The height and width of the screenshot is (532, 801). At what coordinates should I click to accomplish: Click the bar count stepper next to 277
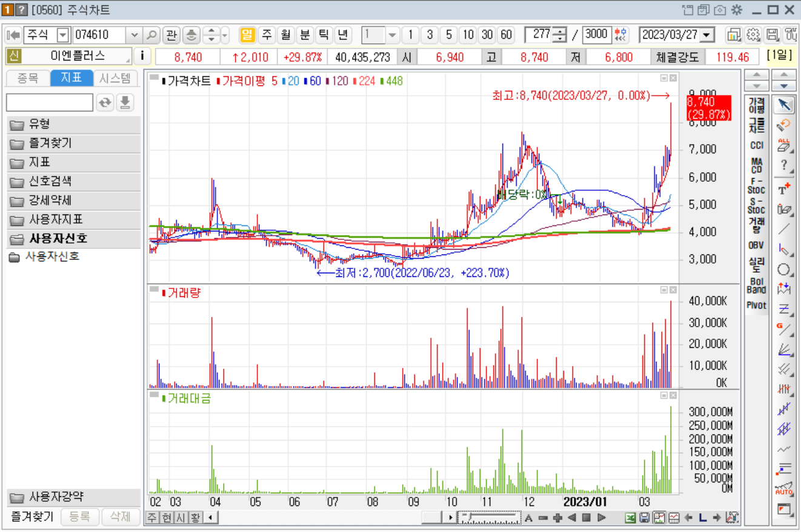pyautogui.click(x=560, y=35)
